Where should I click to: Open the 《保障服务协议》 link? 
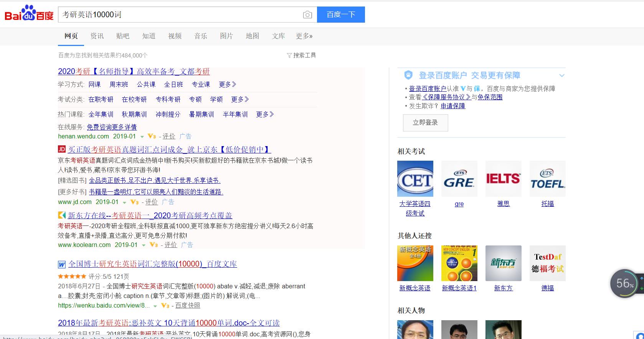pos(447,97)
